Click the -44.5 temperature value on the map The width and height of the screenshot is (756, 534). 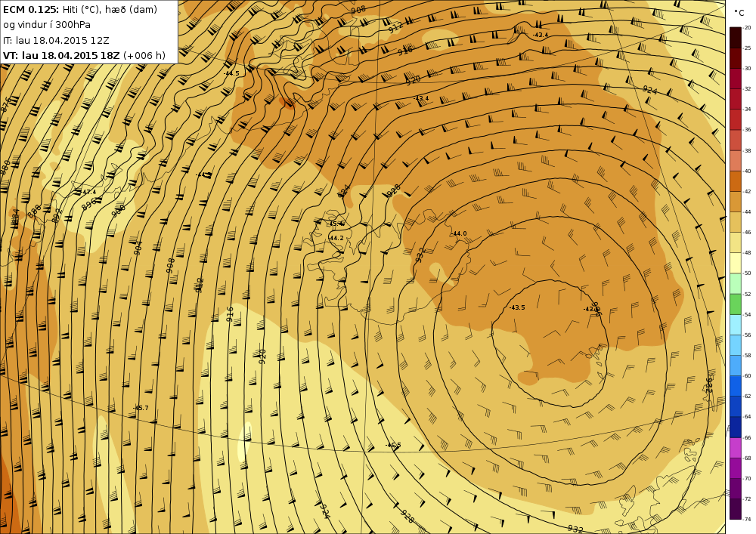tap(231, 73)
